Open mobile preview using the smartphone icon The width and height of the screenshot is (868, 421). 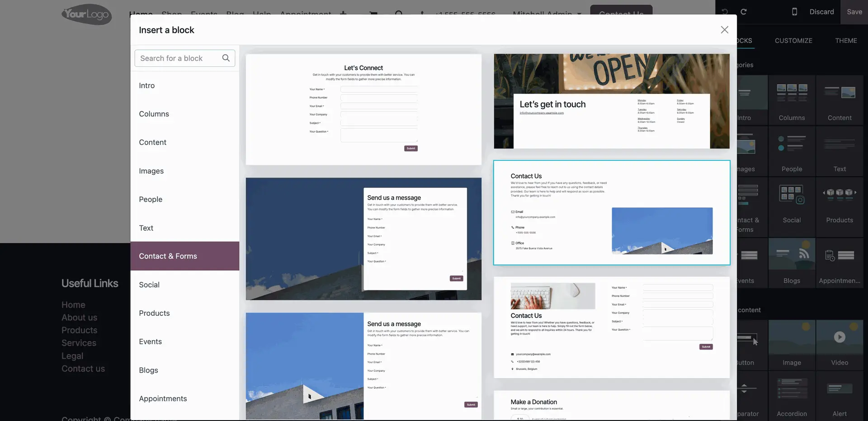point(794,12)
